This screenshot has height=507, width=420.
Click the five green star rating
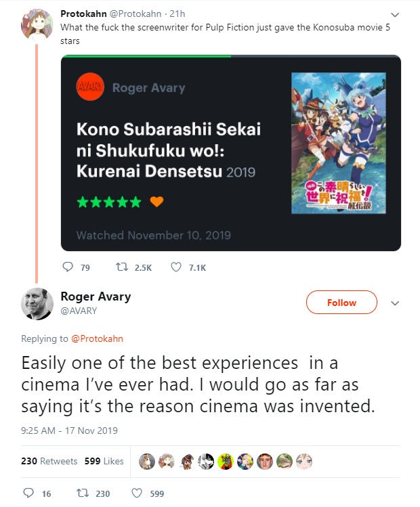[108, 202]
